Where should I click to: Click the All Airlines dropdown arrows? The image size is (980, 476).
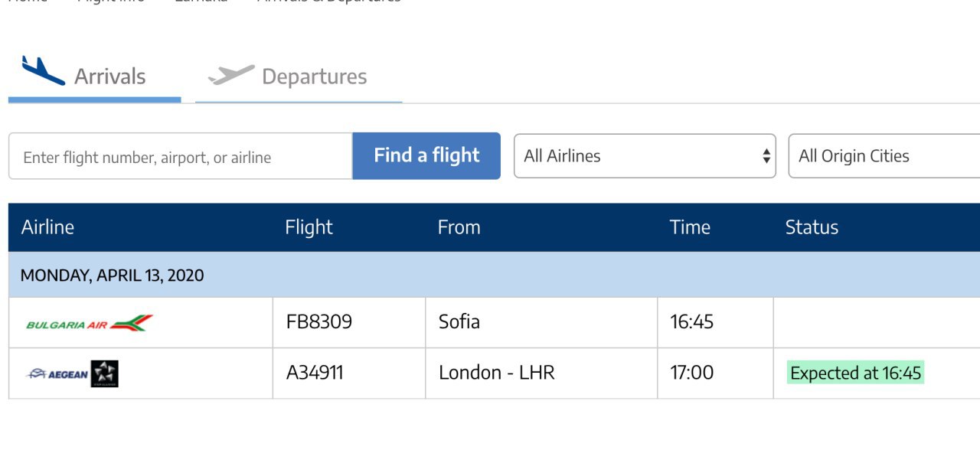click(x=766, y=156)
